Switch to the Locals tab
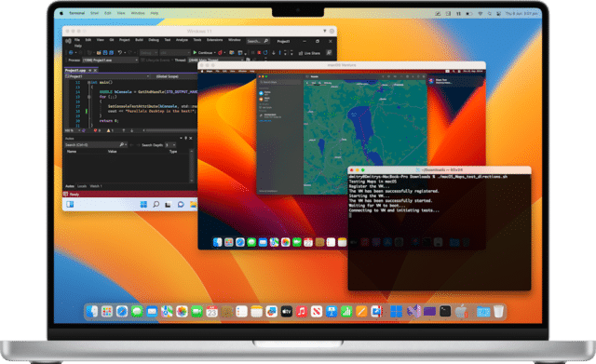 tap(82, 186)
